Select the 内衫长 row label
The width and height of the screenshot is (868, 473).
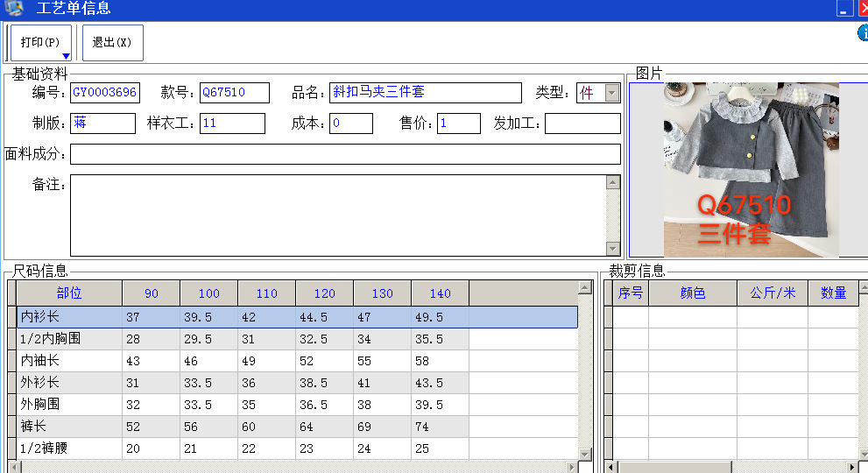(69, 317)
